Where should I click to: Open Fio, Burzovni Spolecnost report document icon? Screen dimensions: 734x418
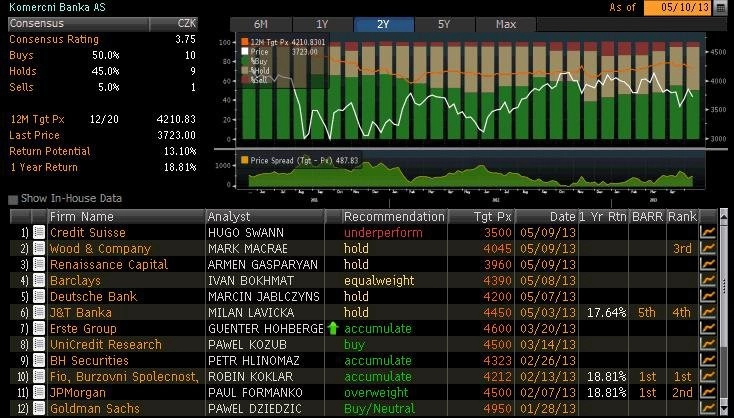(x=39, y=376)
